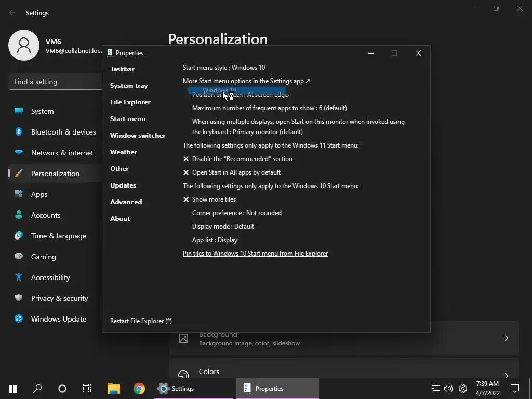Screen dimensions: 532x399
Task: Open Bluetooth & devices in Settings
Action: click(x=55, y=132)
